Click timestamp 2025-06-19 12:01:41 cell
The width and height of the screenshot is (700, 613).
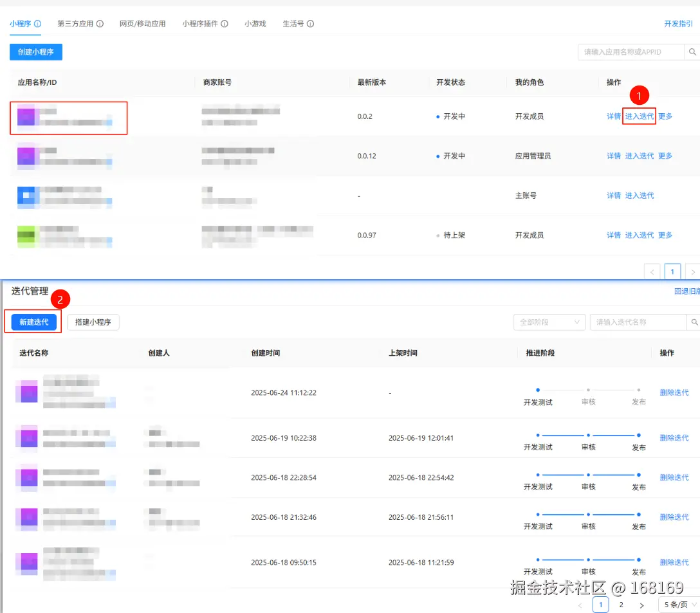pyautogui.click(x=421, y=438)
